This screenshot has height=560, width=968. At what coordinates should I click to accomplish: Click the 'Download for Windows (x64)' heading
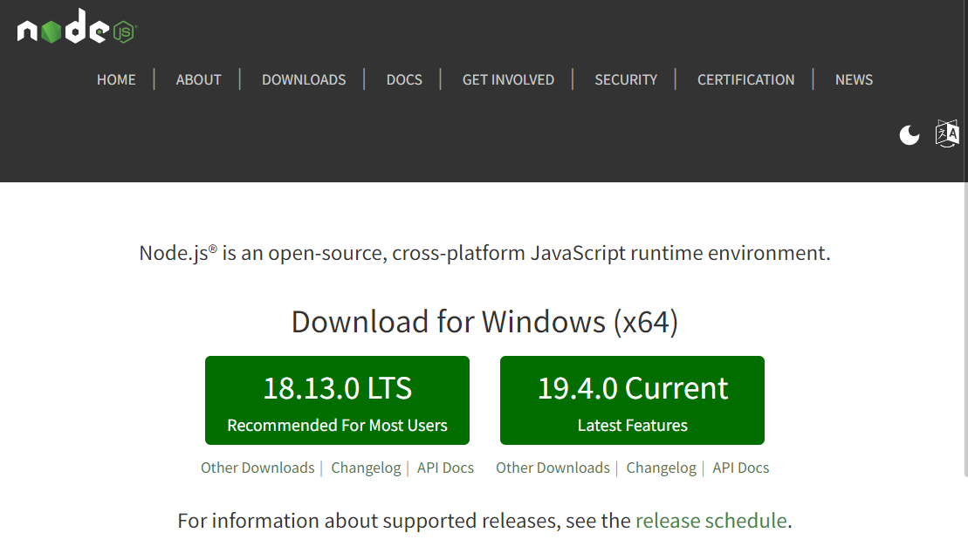click(484, 322)
